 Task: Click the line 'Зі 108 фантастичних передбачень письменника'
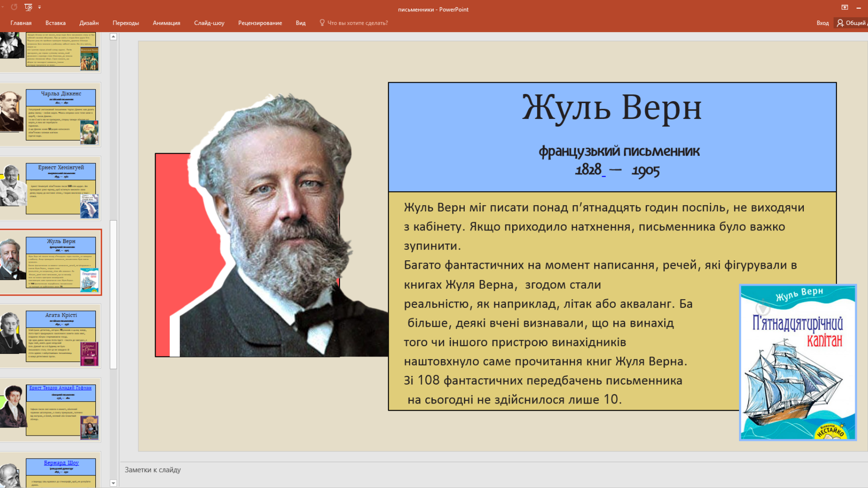pos(543,380)
